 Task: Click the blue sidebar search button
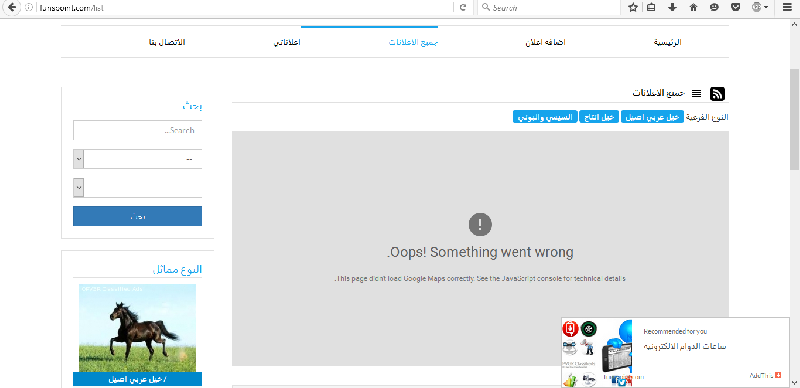coord(138,216)
